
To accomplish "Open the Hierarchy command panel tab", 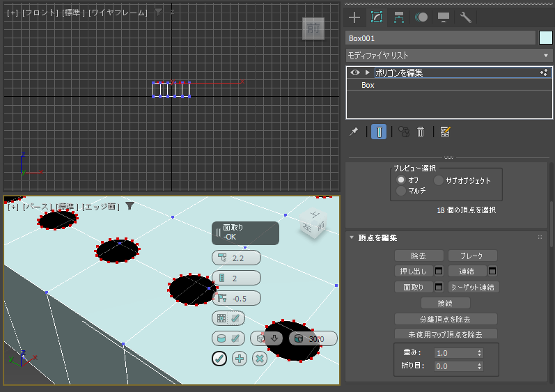I will point(399,17).
